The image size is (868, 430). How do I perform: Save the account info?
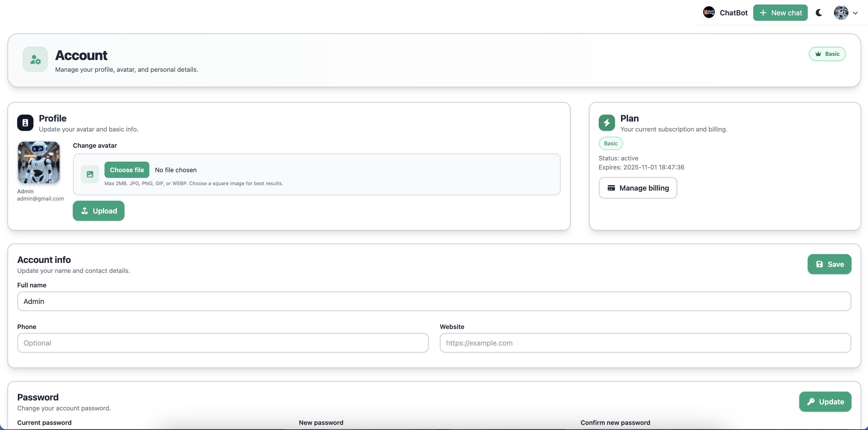click(x=829, y=264)
